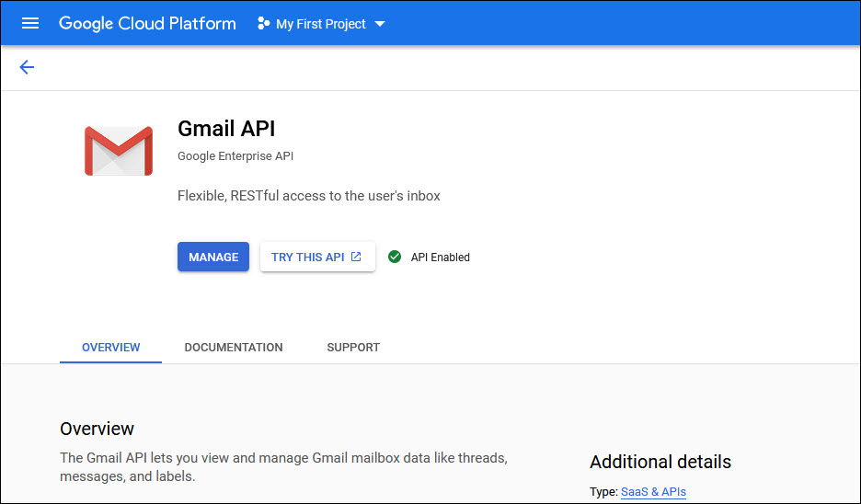Switch to the OVERVIEW tab
Image resolution: width=861 pixels, height=504 pixels.
coord(110,348)
